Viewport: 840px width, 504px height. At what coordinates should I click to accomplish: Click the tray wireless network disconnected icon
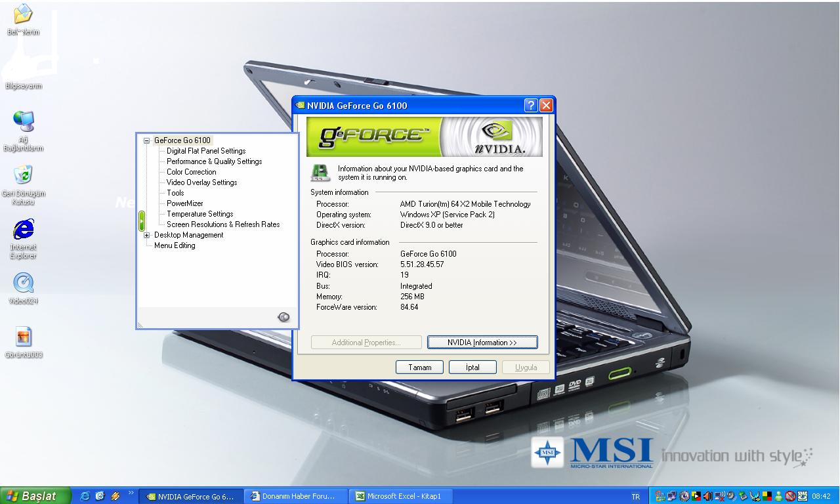(719, 496)
